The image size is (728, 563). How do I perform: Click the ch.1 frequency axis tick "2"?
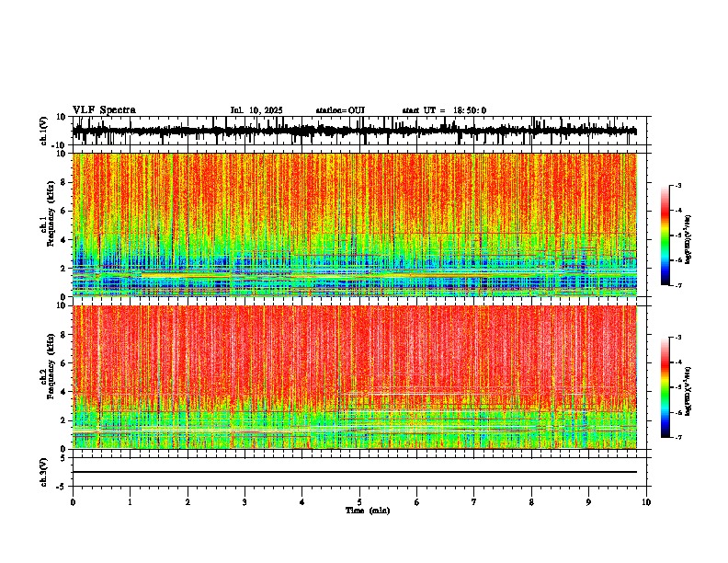[64, 269]
